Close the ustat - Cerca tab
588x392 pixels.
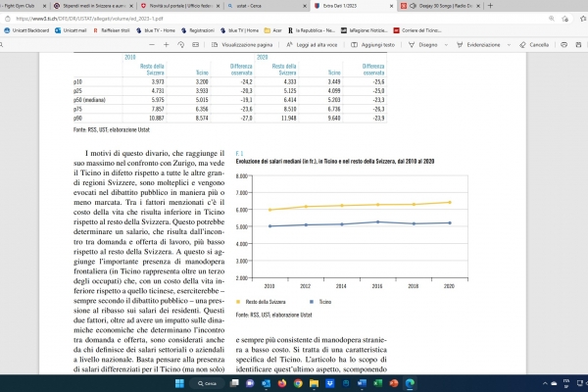pyautogui.click(x=305, y=6)
